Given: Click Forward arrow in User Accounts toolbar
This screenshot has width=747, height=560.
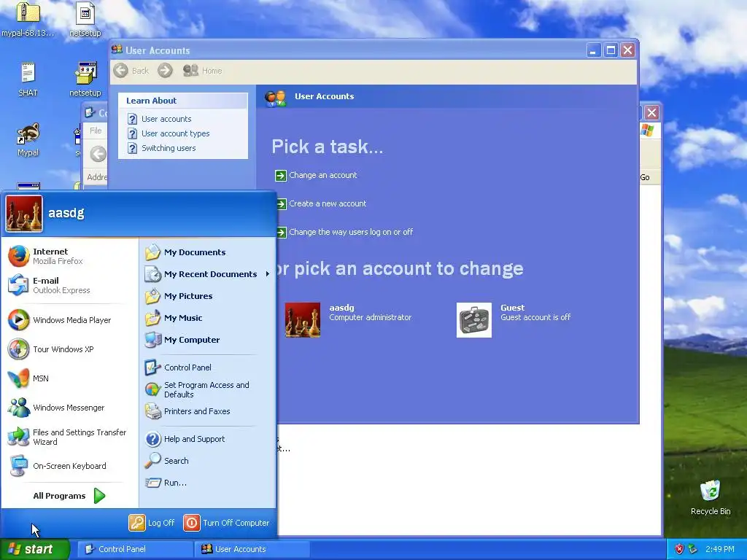Looking at the screenshot, I should click(x=166, y=71).
